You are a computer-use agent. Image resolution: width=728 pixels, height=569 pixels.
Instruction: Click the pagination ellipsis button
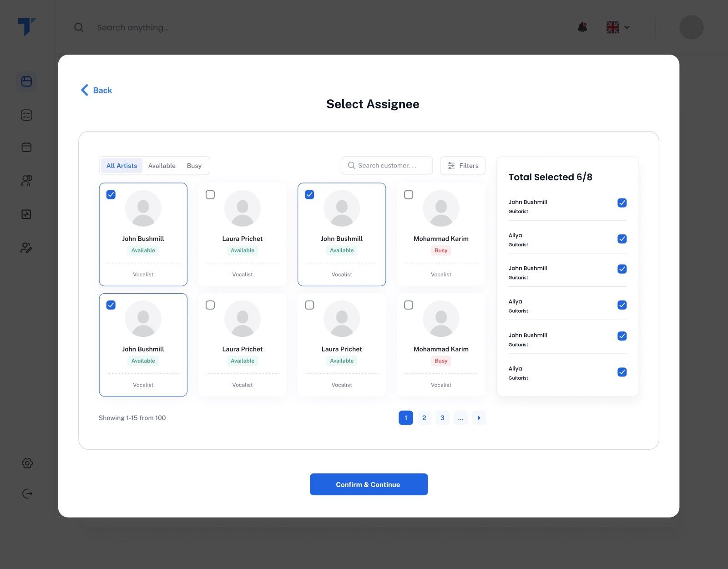click(460, 418)
